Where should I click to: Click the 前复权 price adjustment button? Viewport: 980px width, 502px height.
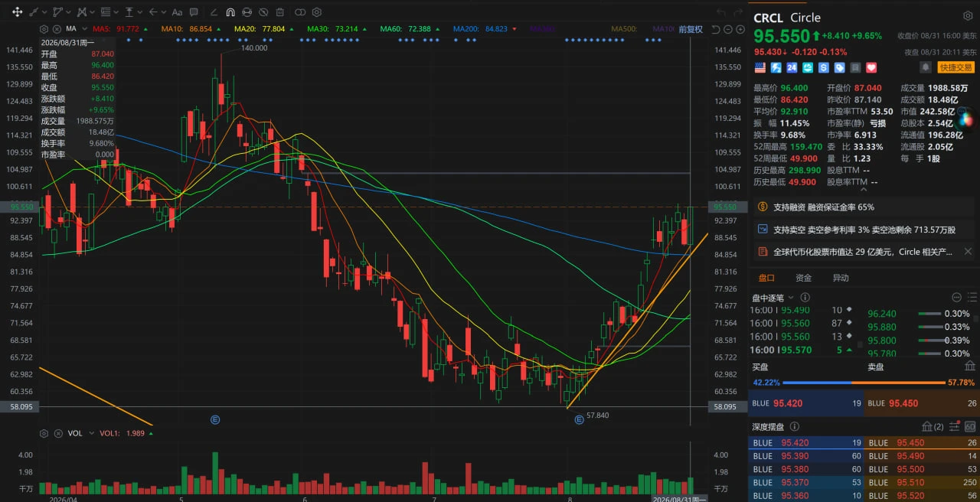point(691,29)
